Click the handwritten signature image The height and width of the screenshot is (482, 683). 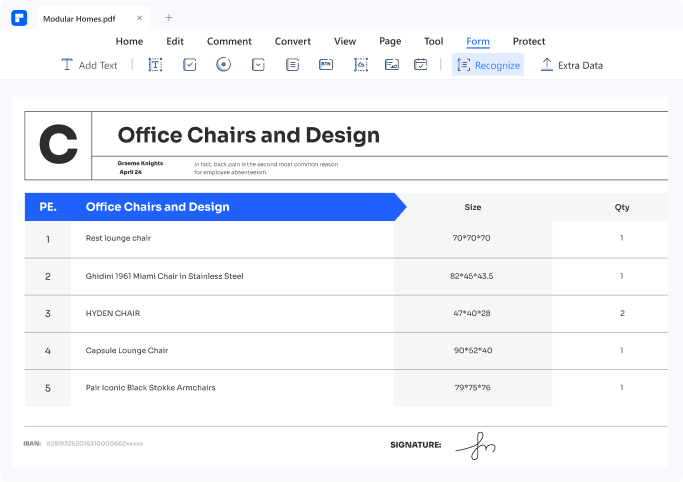(476, 446)
